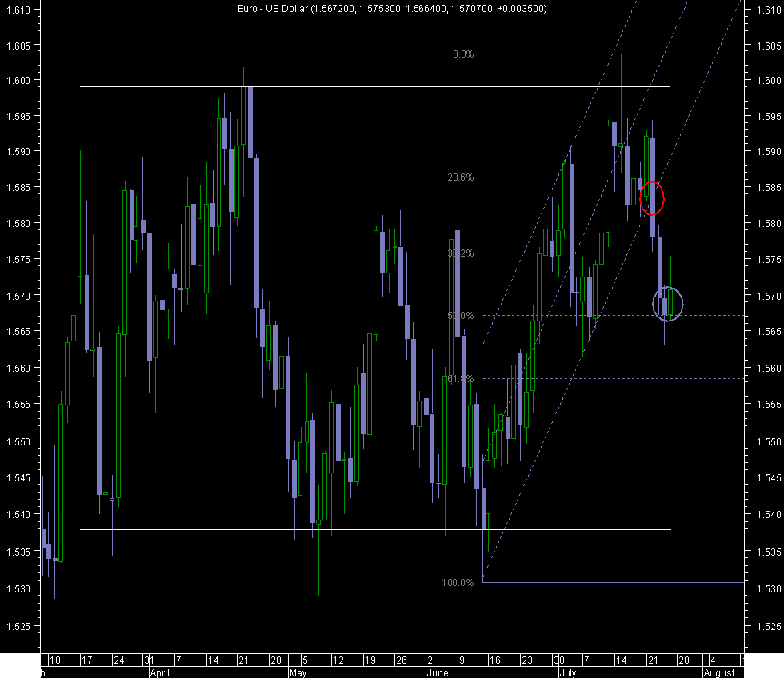
Task: Select the yellow dashed horizontal line
Action: [375, 126]
